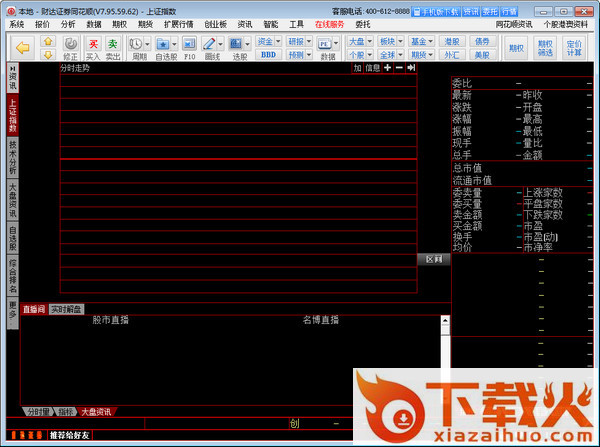
Task: Expand the 周期 dropdown arrow
Action: (147, 44)
